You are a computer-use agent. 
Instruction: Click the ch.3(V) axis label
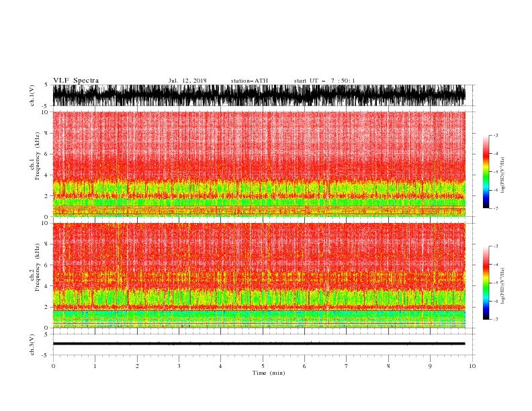pyautogui.click(x=32, y=345)
